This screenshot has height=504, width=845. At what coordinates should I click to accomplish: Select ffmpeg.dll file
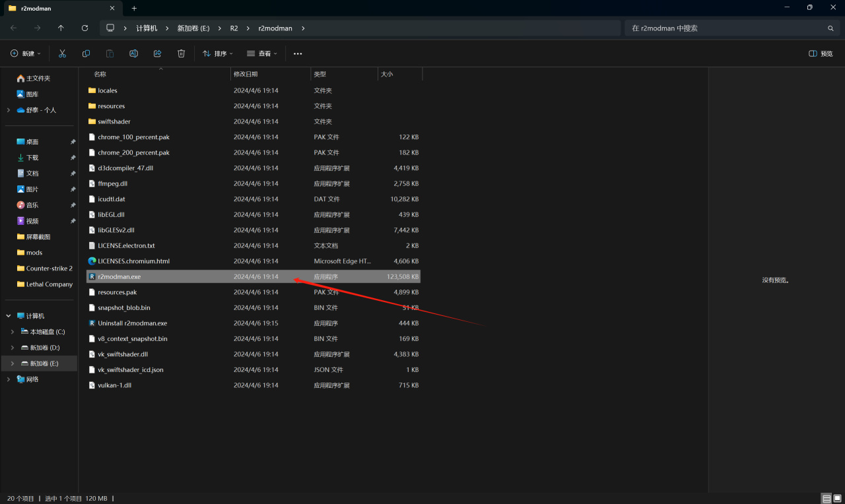pos(253,183)
